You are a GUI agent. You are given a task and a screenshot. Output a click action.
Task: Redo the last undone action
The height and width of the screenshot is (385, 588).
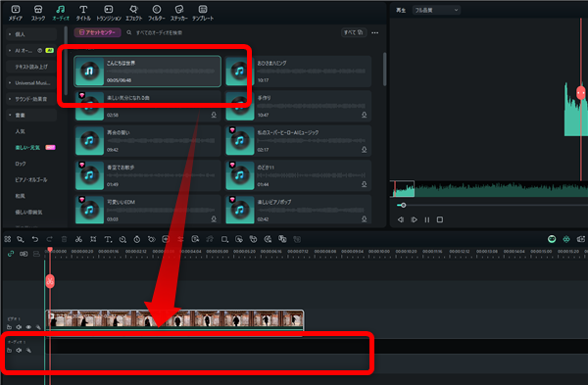pyautogui.click(x=50, y=239)
